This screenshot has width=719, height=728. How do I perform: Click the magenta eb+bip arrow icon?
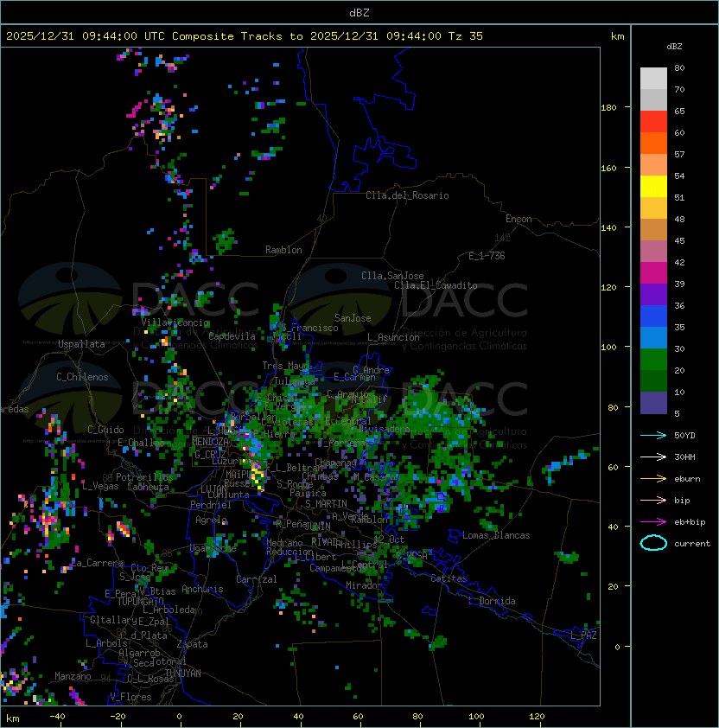(653, 522)
